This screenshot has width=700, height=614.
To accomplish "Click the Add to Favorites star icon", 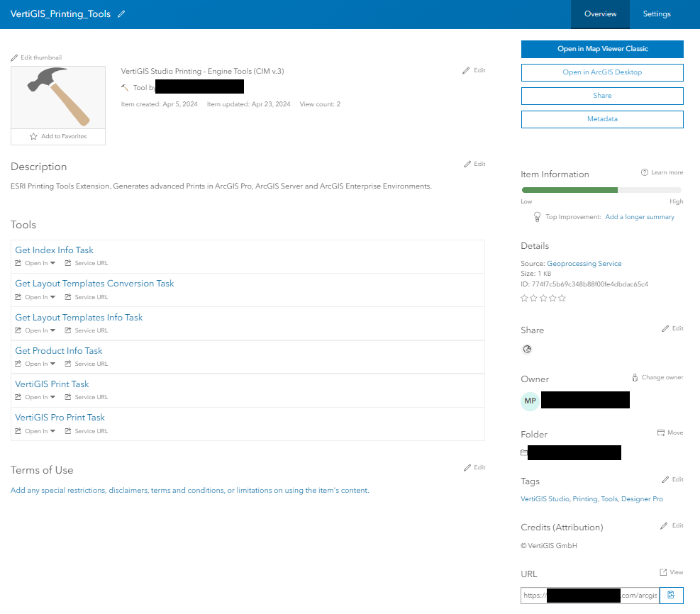I will click(x=33, y=137).
